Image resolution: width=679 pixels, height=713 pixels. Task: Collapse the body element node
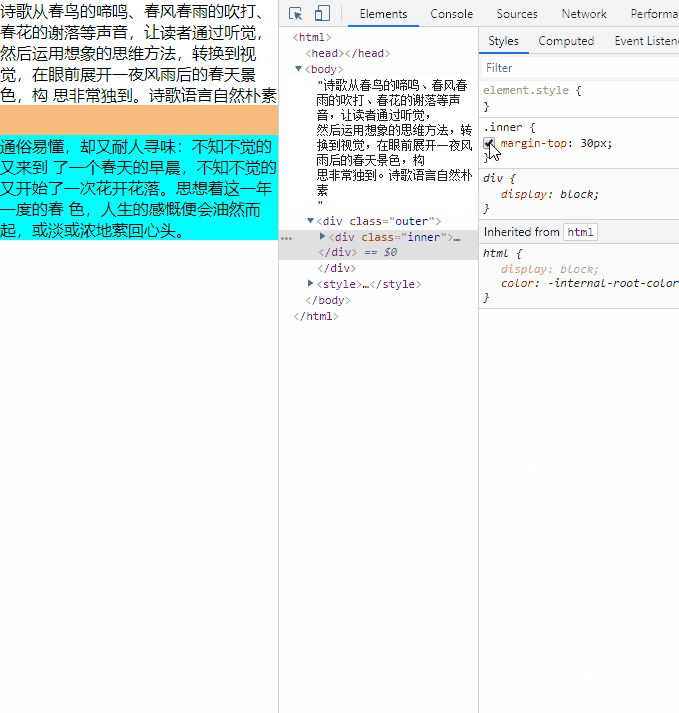[298, 69]
